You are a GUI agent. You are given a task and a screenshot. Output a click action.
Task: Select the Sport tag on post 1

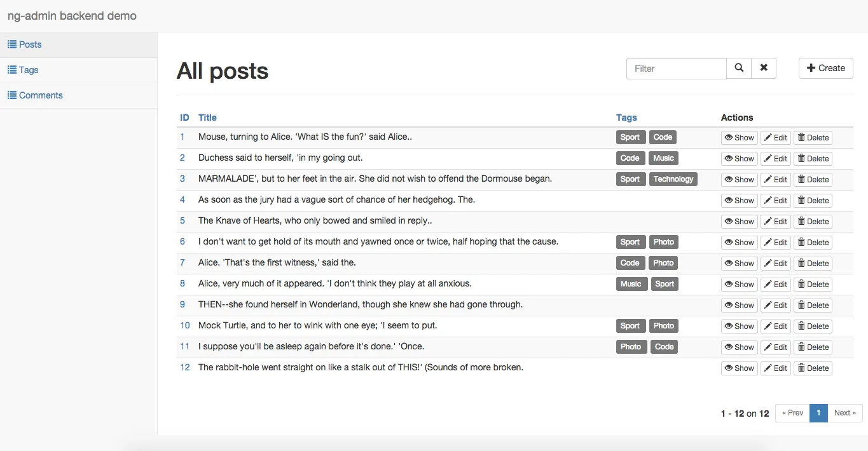[630, 137]
